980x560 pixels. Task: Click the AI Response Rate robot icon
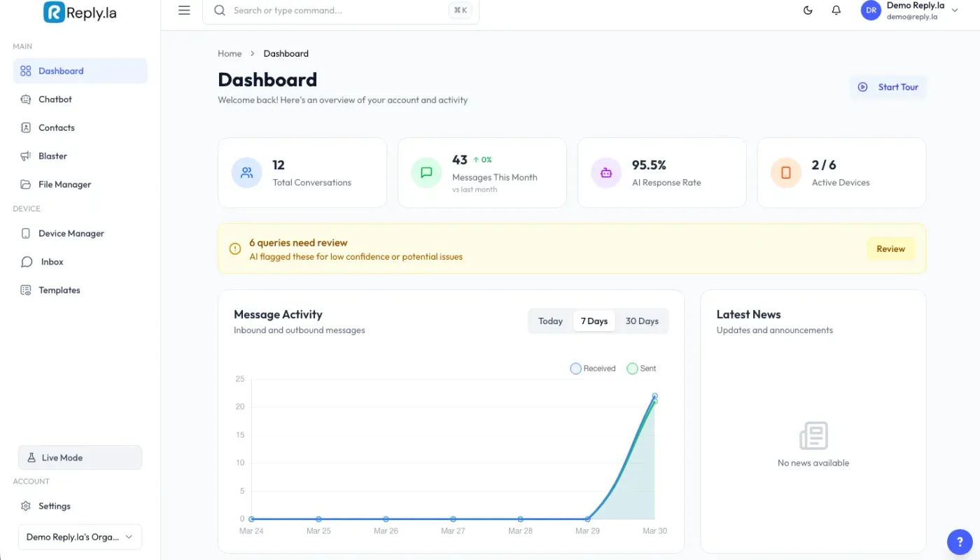point(606,173)
